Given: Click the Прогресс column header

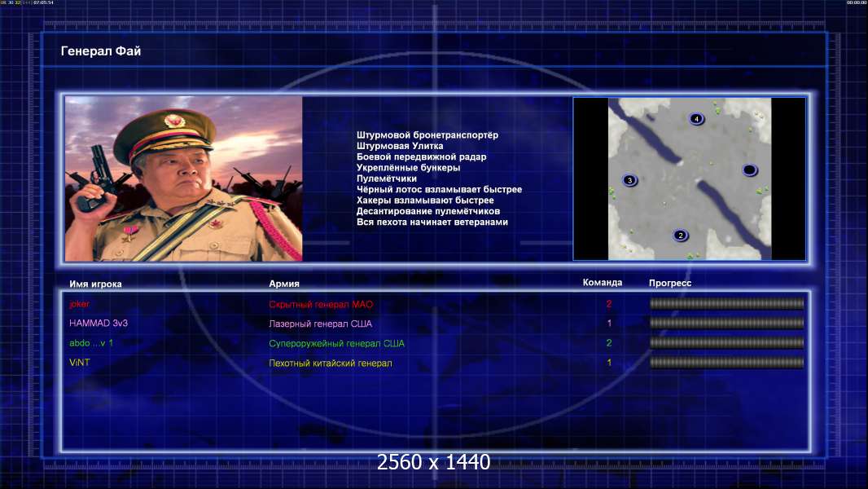Looking at the screenshot, I should pyautogui.click(x=670, y=283).
